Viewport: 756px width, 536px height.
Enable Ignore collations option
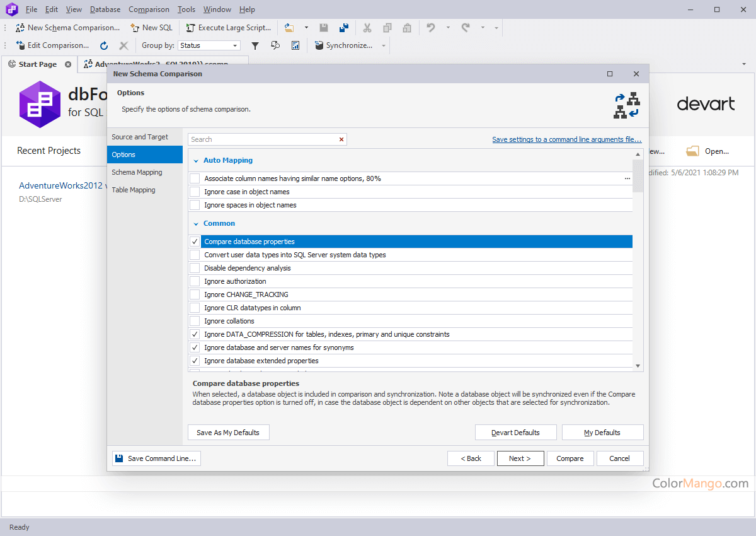click(x=194, y=321)
